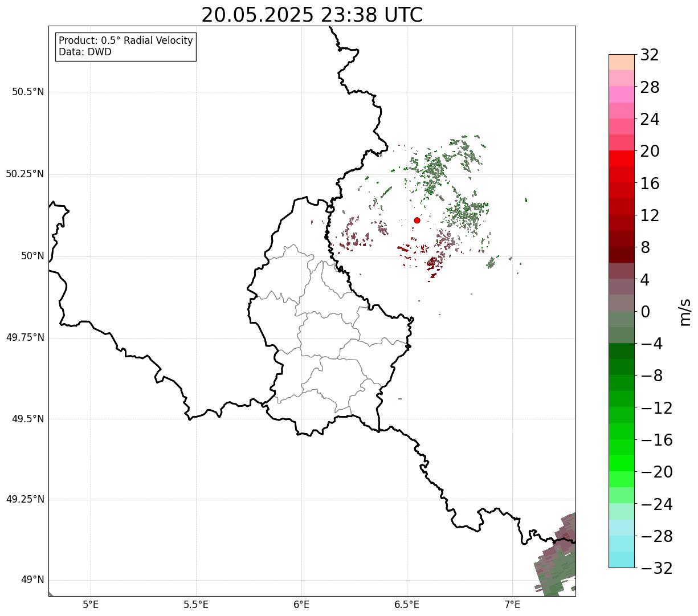Screen dimensions: 698x616
Task: Click the 7°E longitude label
Action: coord(512,605)
